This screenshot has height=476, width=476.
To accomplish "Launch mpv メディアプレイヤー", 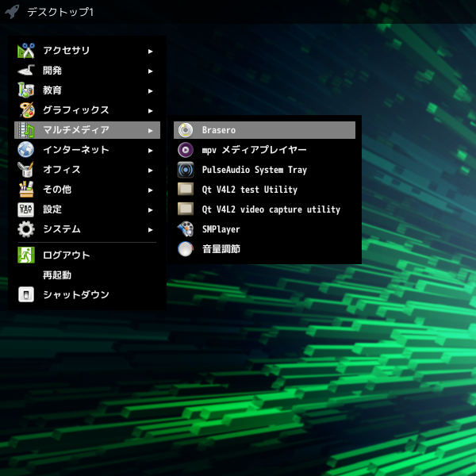I will point(264,150).
